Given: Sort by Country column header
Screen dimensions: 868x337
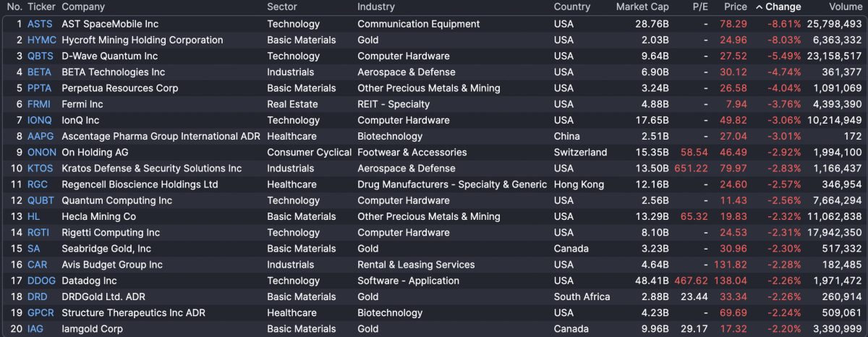Looking at the screenshot, I should (x=572, y=7).
